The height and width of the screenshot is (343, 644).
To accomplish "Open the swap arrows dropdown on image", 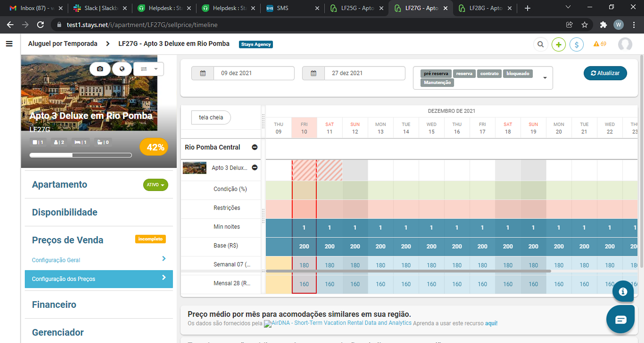I will [x=149, y=69].
